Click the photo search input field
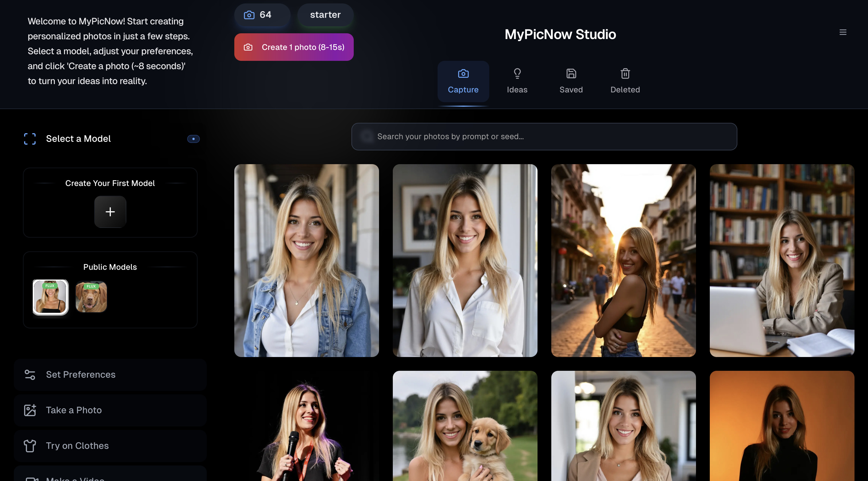The width and height of the screenshot is (868, 481). [544, 136]
